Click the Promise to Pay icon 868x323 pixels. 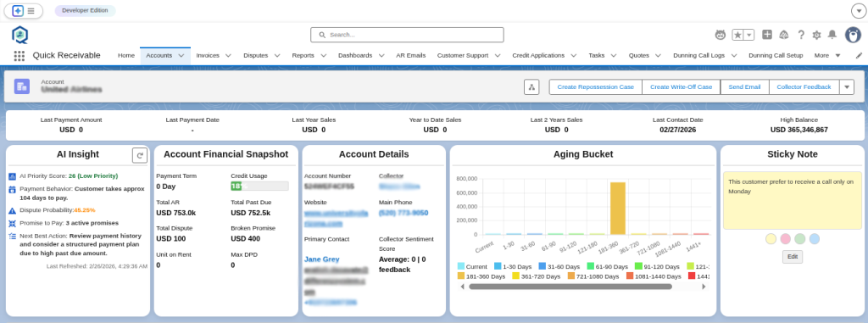tap(12, 223)
